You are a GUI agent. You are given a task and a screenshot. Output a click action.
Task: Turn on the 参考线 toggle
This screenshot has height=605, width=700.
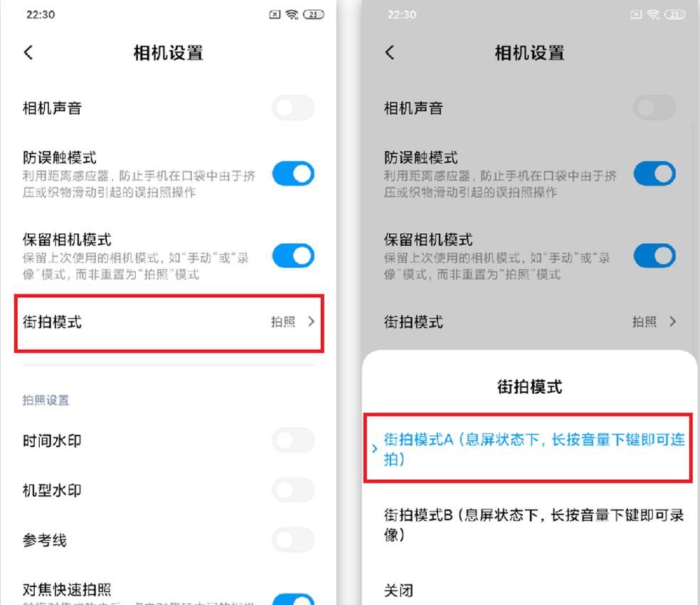point(293,540)
